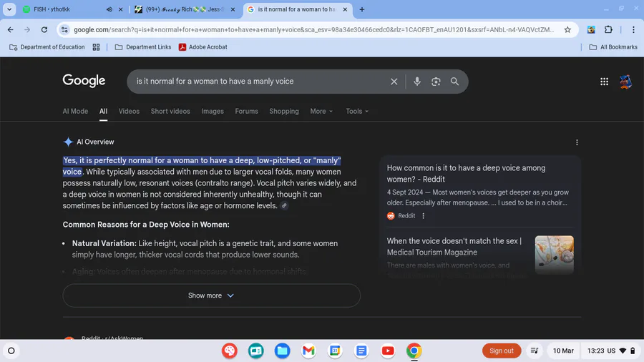This screenshot has height=362, width=644.
Task: Search by image with Google Lens
Action: pyautogui.click(x=436, y=82)
